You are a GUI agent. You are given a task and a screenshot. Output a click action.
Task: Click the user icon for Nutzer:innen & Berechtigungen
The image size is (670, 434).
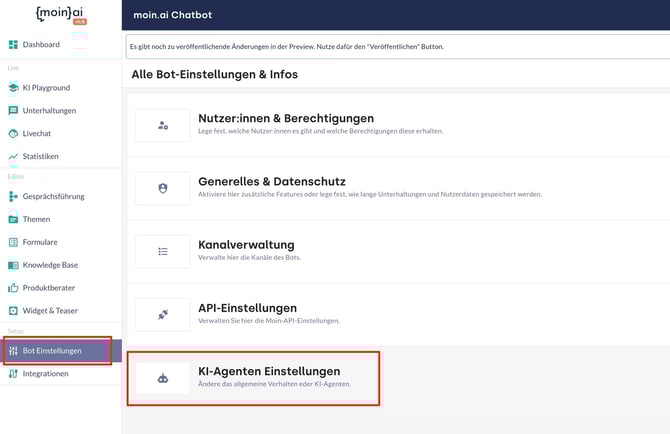163,125
